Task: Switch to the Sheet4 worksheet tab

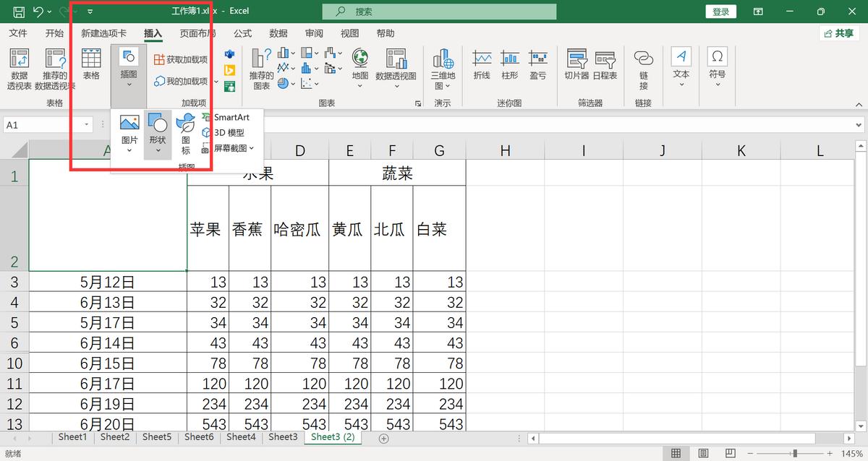Action: (241, 437)
